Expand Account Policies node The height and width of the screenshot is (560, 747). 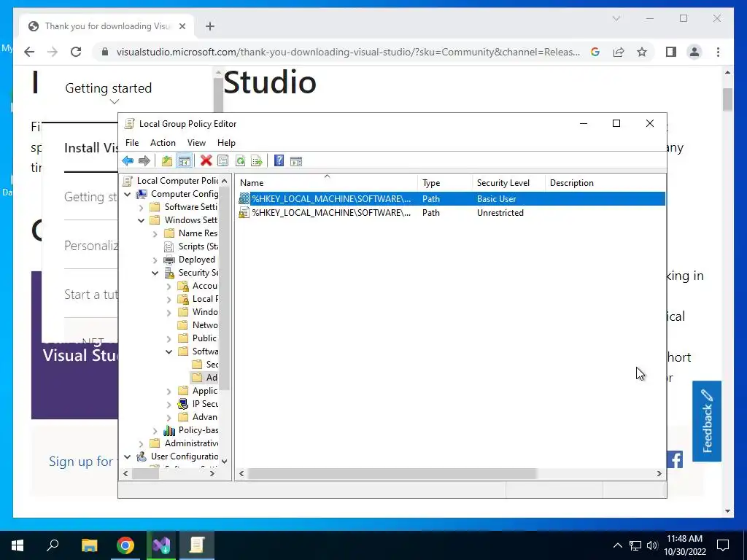169,287
